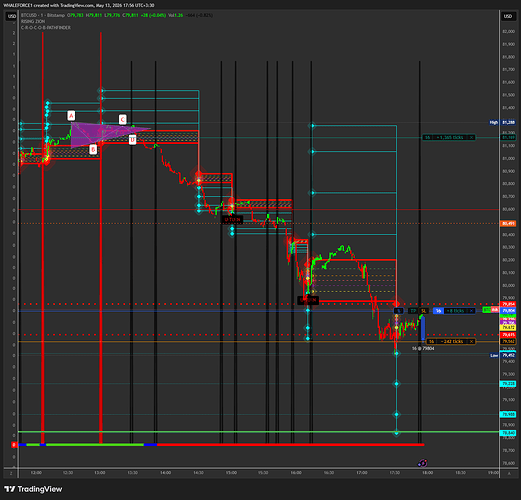Click the TradingView logo
521x500 pixels.
click(33, 489)
